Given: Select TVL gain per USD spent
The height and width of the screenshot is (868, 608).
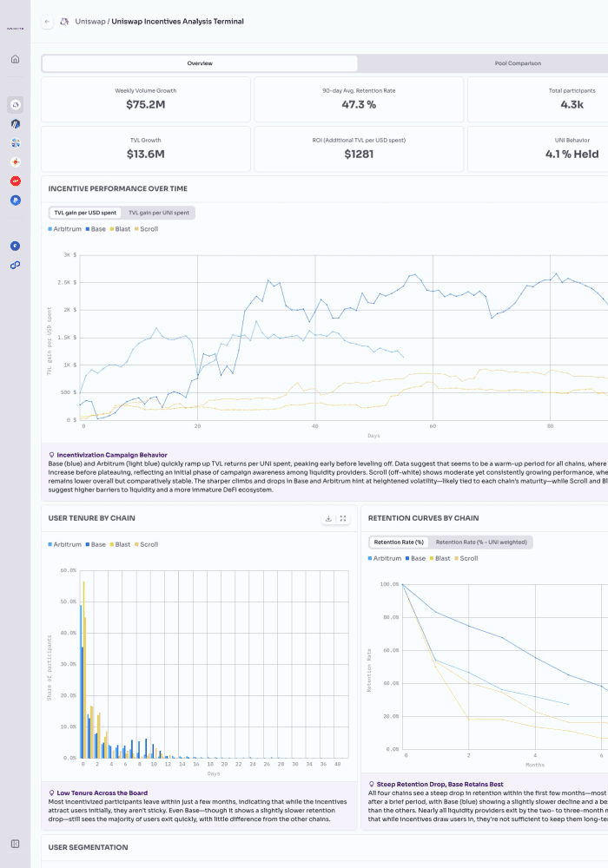Looking at the screenshot, I should [x=85, y=213].
